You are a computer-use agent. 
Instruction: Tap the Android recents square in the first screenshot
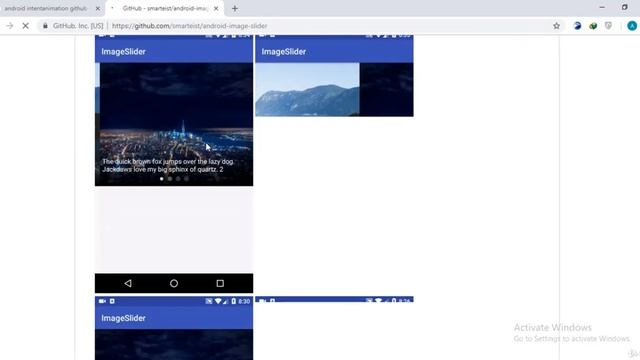click(220, 283)
